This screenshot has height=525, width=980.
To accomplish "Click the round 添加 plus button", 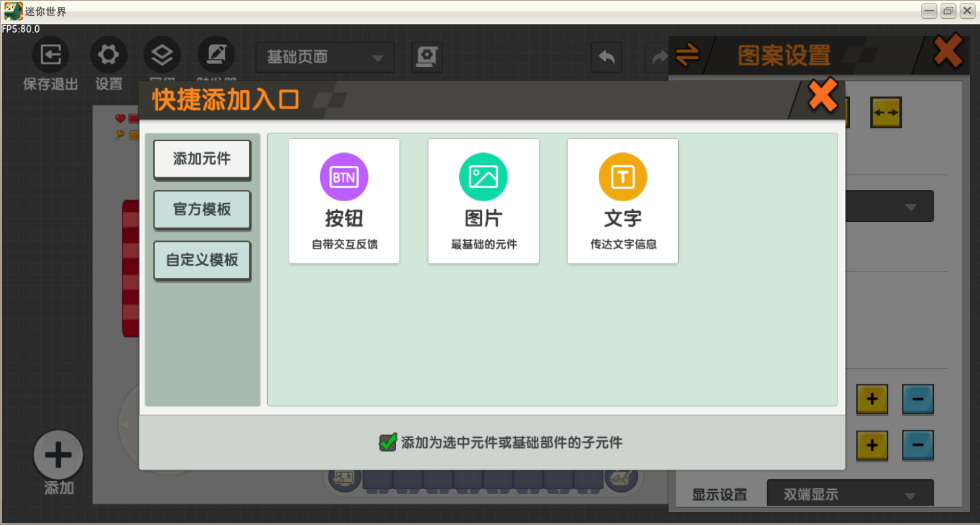I will pyautogui.click(x=58, y=455).
